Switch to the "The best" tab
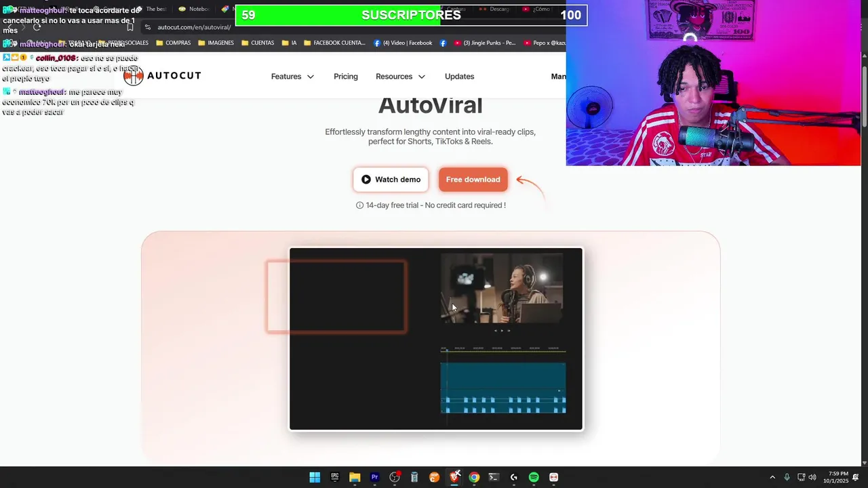868x488 pixels. point(151,9)
